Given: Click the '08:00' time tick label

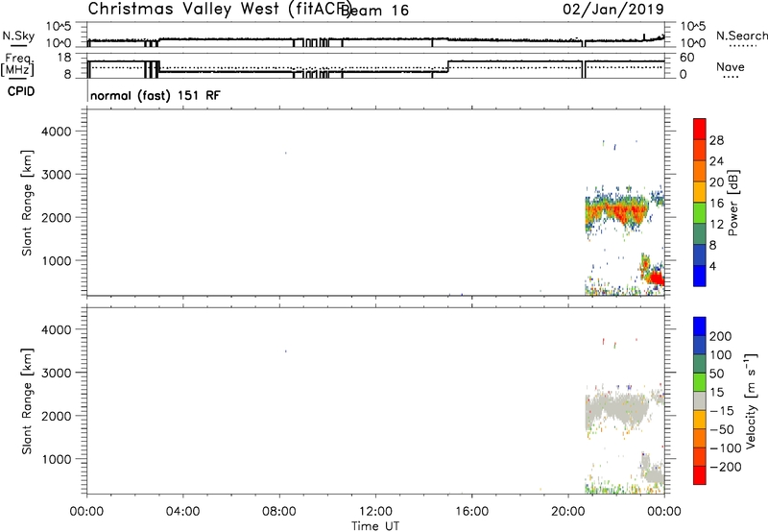Looking at the screenshot, I should point(279,512).
